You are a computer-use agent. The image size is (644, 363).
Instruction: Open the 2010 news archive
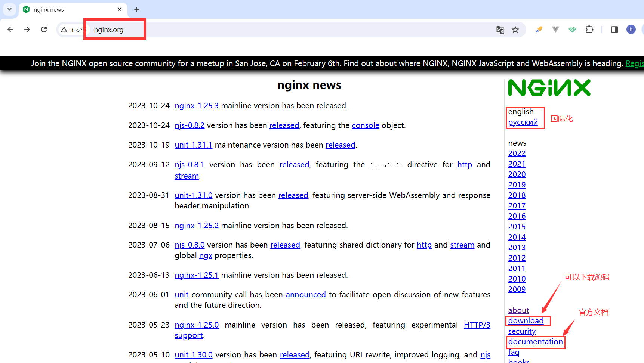517,279
